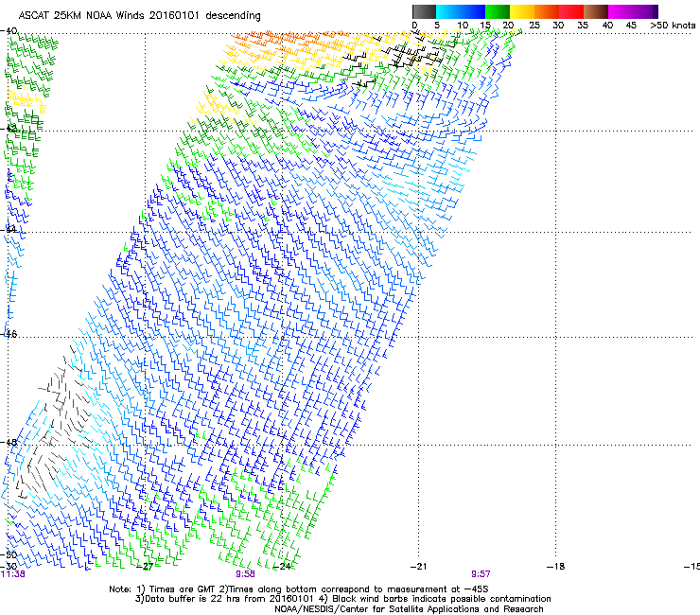Click the '-24' longitude axis label
Viewport: 700px width, 615px height.
pos(282,567)
